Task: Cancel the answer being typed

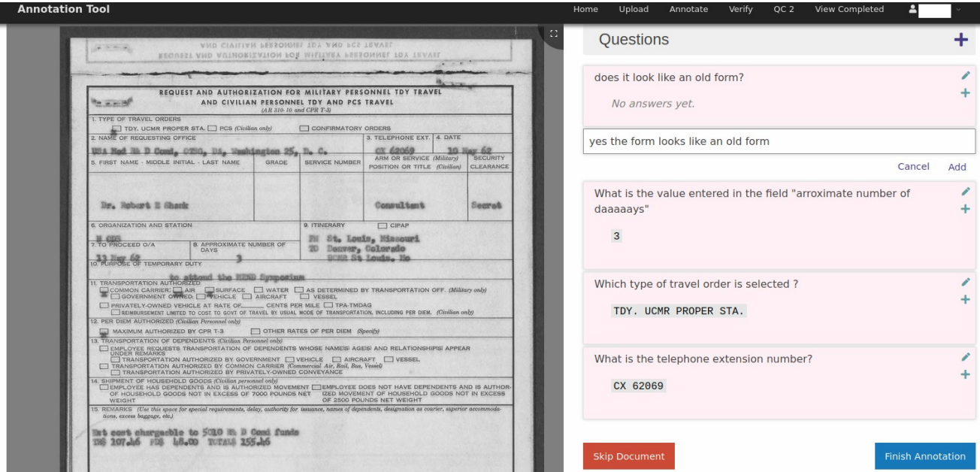Action: [914, 167]
